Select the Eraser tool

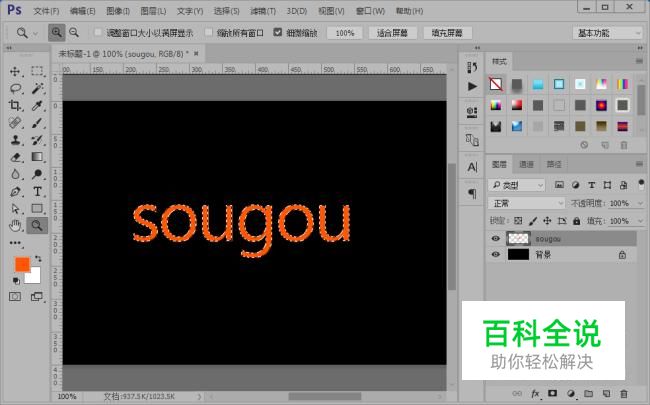click(x=15, y=157)
